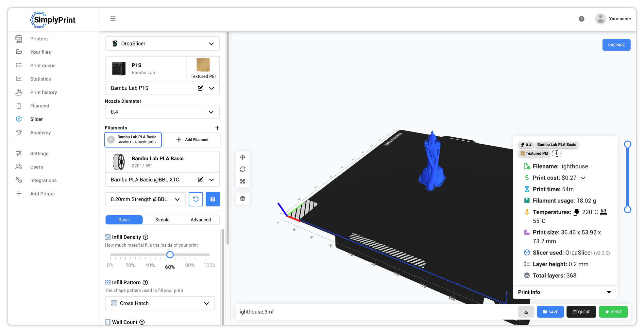Screen dimensions: 644x333
Task: Add a filament with the plus icon beside Filaments
Action: pyautogui.click(x=217, y=128)
